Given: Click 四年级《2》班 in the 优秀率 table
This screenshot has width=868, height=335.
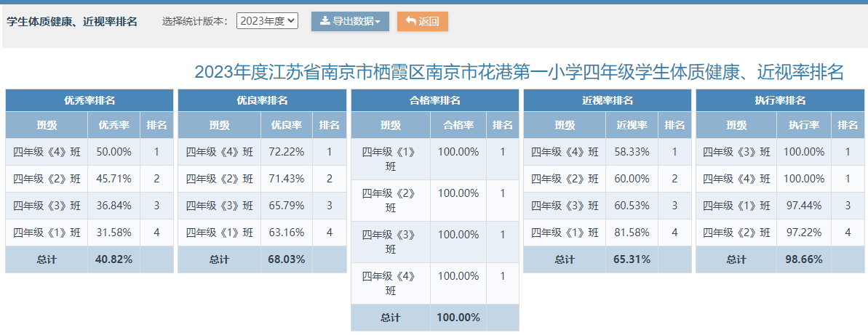Looking at the screenshot, I should (x=47, y=179).
